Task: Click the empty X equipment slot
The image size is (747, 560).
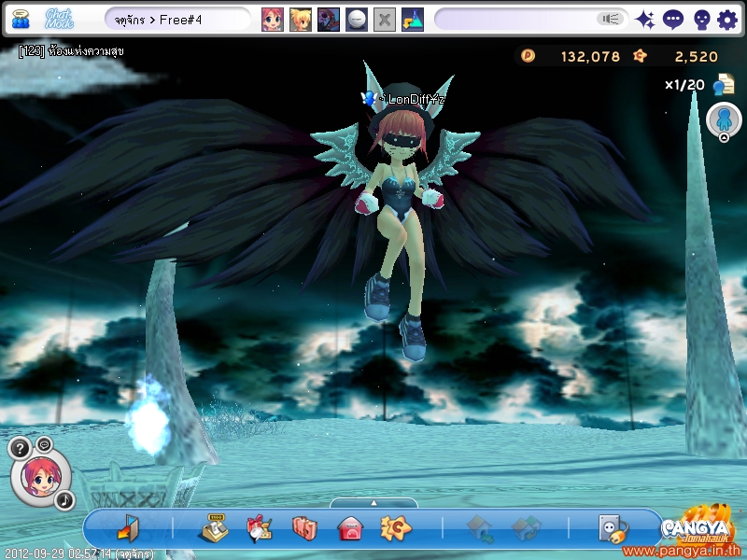Action: 385,20
